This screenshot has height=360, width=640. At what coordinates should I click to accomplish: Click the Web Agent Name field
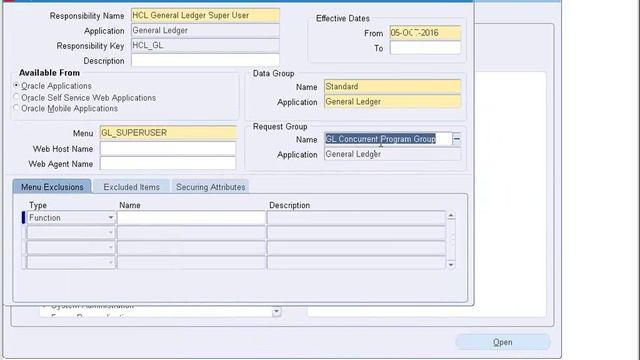168,164
